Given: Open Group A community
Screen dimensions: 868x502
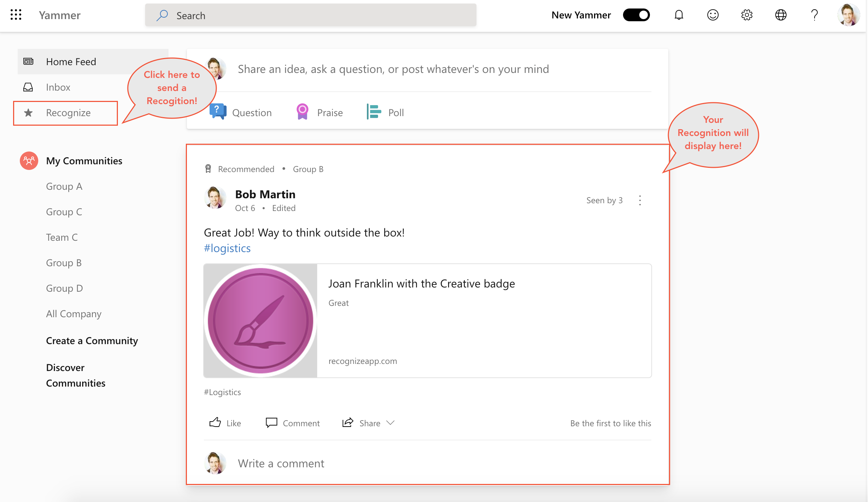Looking at the screenshot, I should click(64, 186).
